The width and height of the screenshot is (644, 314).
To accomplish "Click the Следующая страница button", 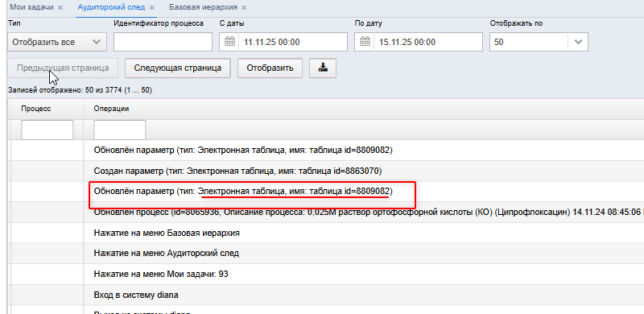I will (178, 68).
